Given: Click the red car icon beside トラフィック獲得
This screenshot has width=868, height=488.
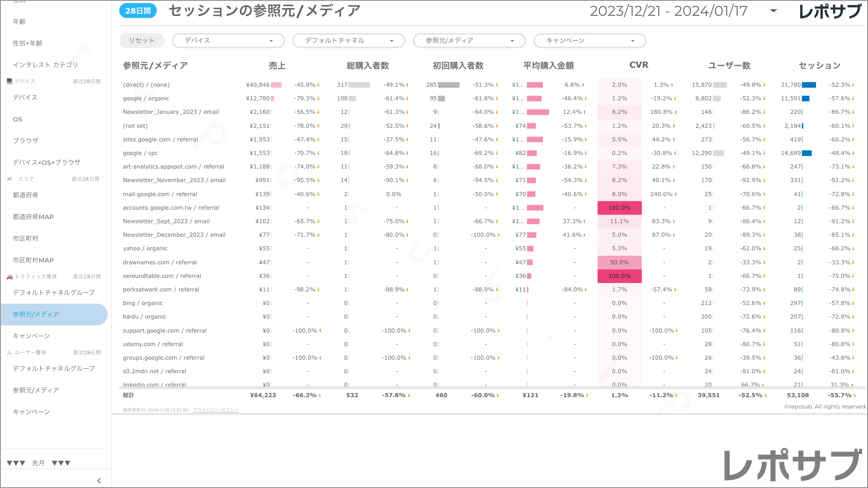Looking at the screenshot, I should click(x=9, y=277).
